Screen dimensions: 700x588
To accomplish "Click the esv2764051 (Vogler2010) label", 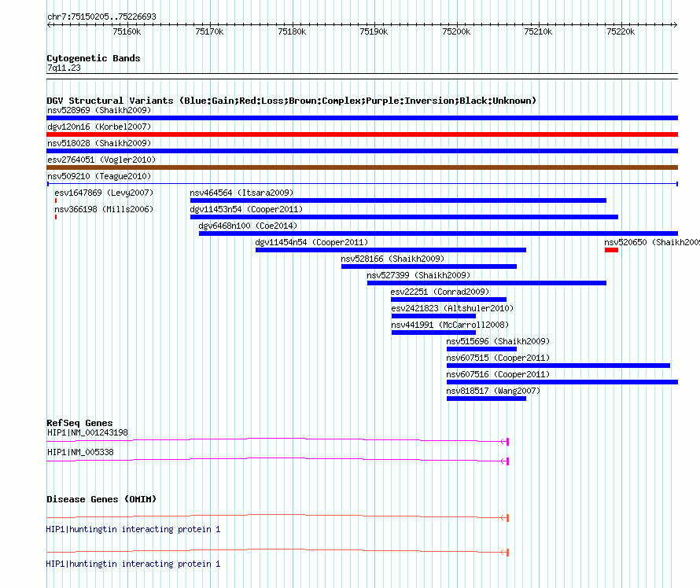I will pos(101,160).
